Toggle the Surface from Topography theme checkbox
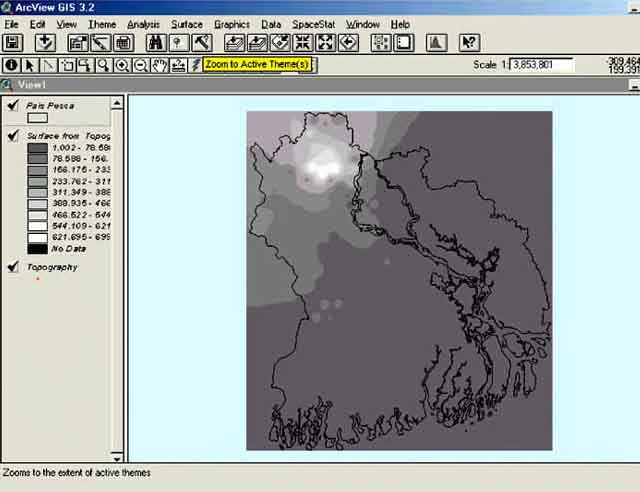 12,135
